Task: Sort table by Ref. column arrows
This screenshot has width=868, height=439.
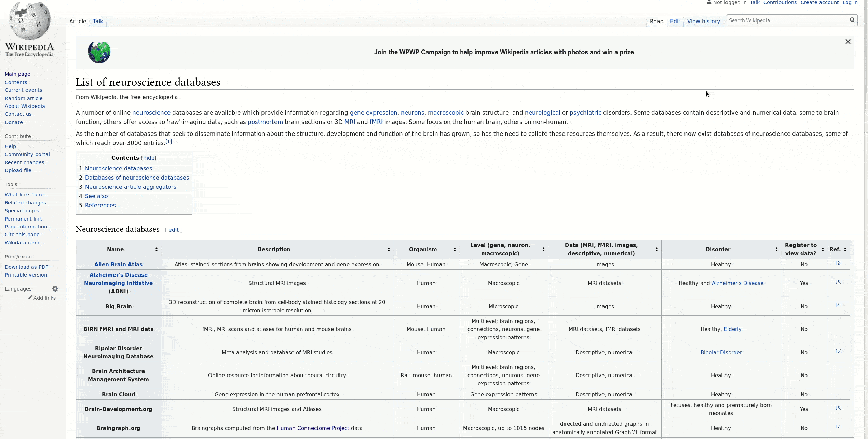Action: coord(845,250)
